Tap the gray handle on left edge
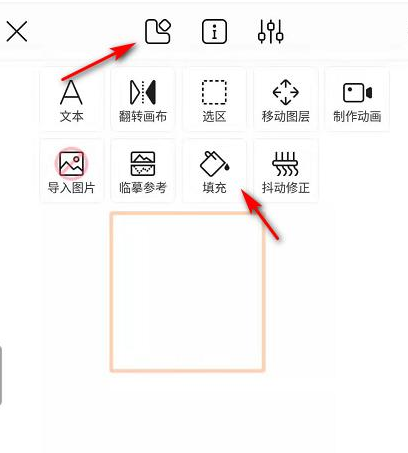Screen dimensions: 408x453 (x=1, y=376)
